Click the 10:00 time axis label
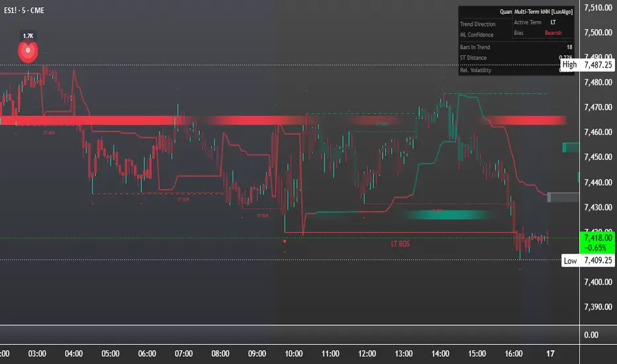The height and width of the screenshot is (364, 617). pos(293,354)
